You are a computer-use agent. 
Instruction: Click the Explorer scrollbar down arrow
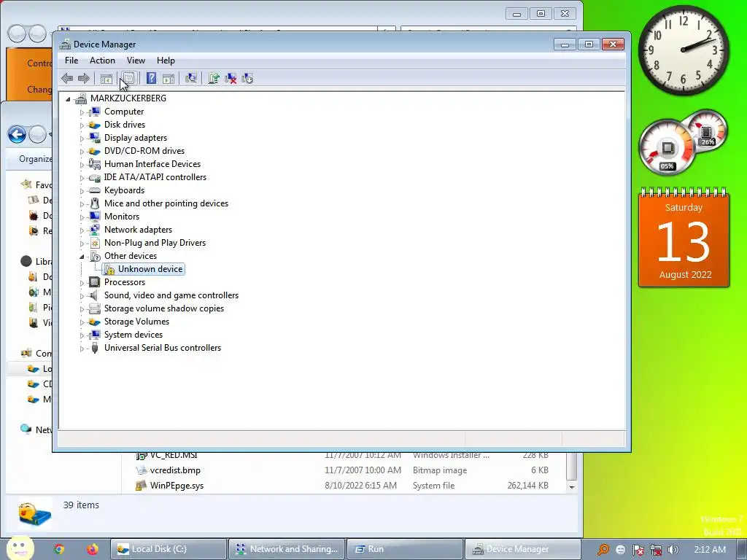572,487
